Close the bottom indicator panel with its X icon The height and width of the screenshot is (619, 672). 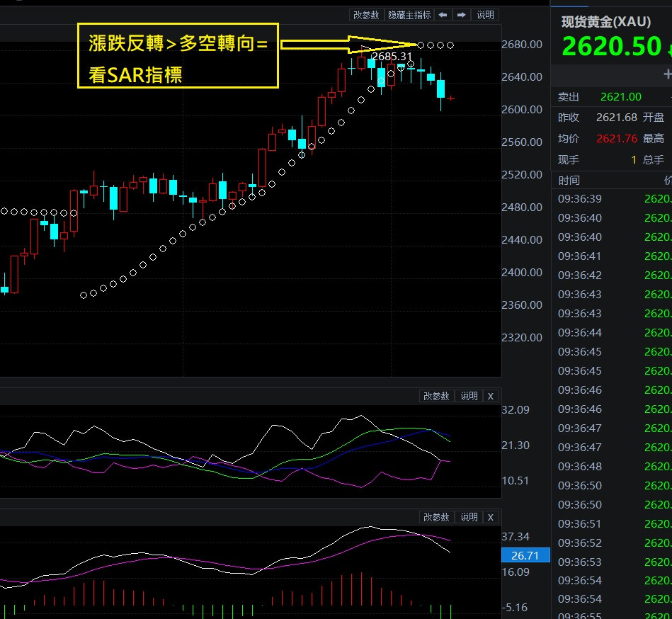point(491,517)
